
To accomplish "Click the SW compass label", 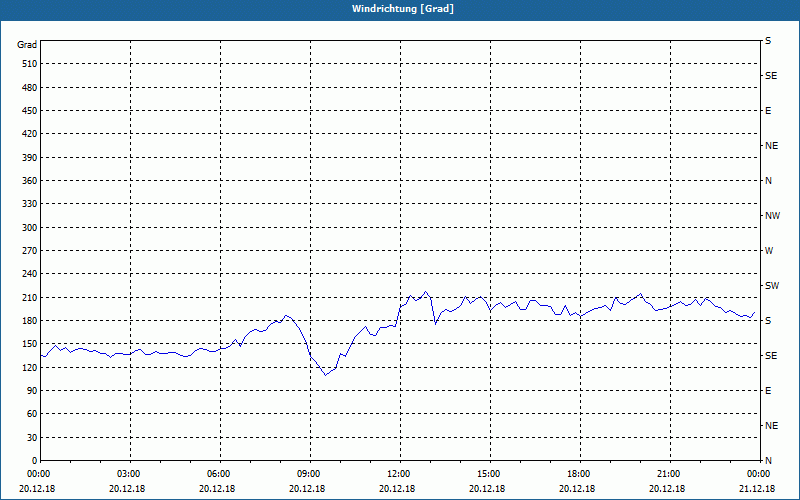I will pyautogui.click(x=772, y=286).
